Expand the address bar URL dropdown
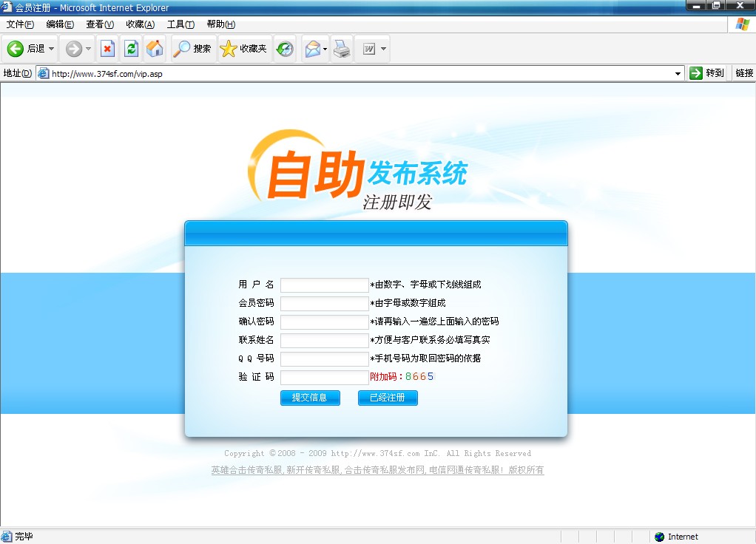 click(x=678, y=73)
